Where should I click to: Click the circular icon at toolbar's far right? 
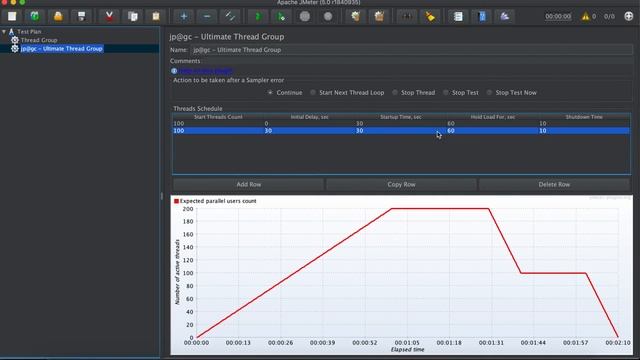(629, 16)
